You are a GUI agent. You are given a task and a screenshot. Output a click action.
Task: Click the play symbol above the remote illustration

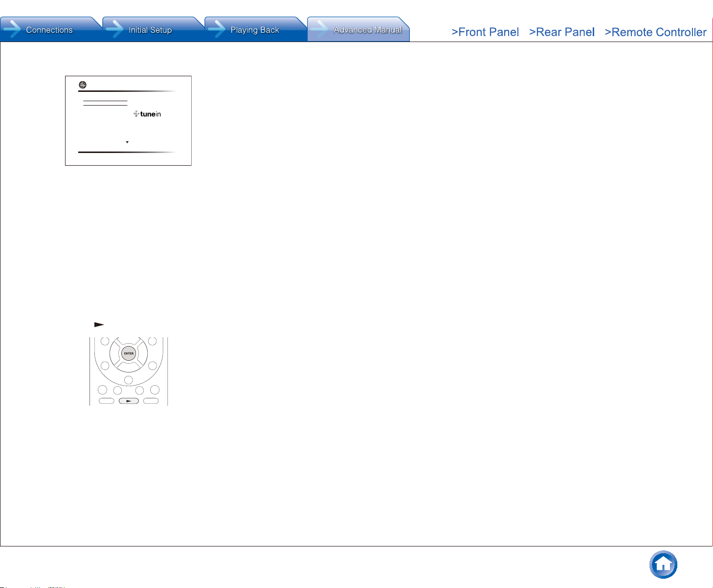pyautogui.click(x=99, y=324)
